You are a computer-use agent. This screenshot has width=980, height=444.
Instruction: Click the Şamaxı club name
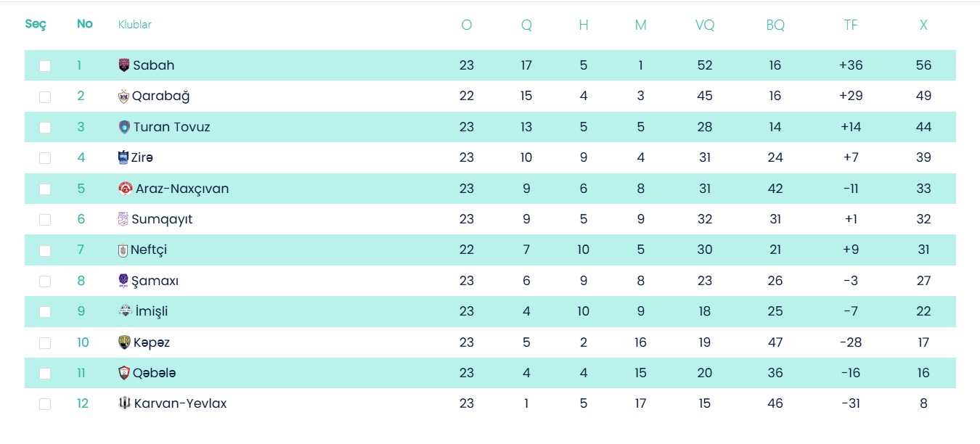click(155, 281)
